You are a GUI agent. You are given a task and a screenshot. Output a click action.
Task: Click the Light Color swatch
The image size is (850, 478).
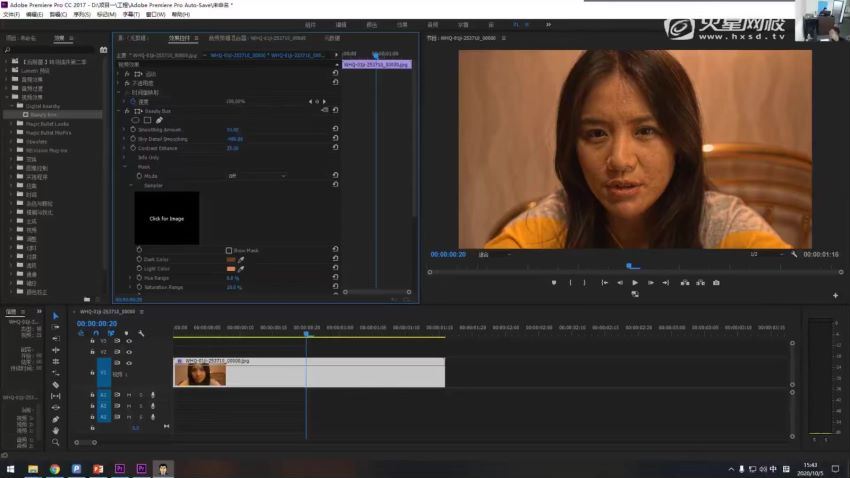coord(231,269)
